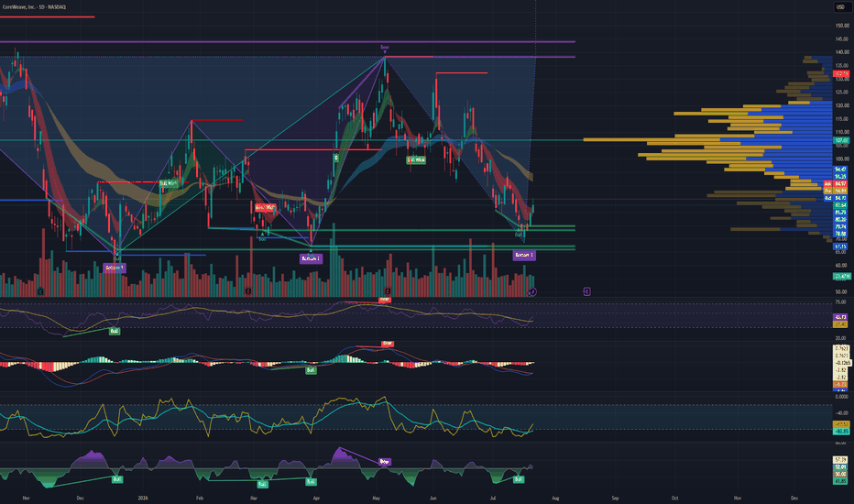Screen dimensions: 854x504
Task: Click the teal 107.69 price label
Action: point(841,140)
